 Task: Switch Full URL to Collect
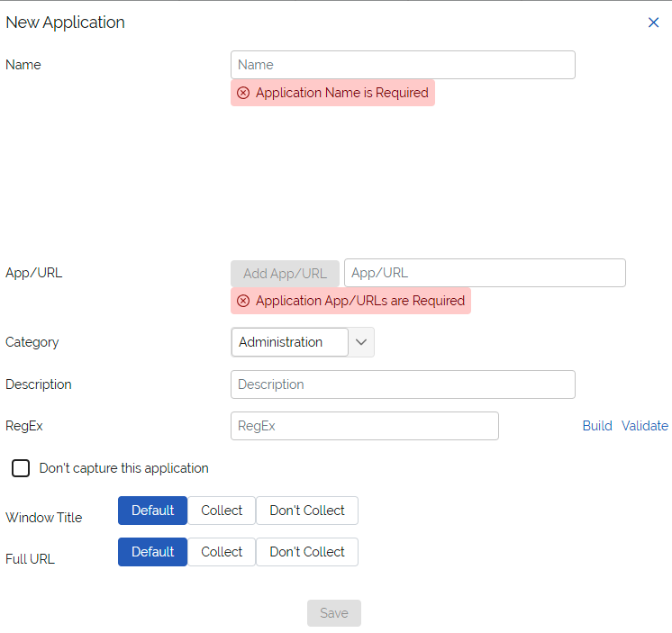tap(222, 552)
